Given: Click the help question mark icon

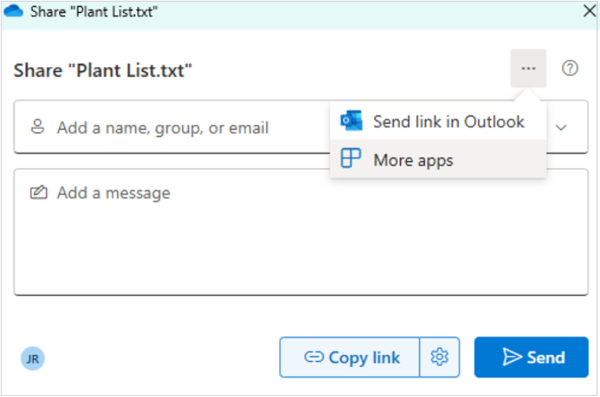Looking at the screenshot, I should point(570,69).
